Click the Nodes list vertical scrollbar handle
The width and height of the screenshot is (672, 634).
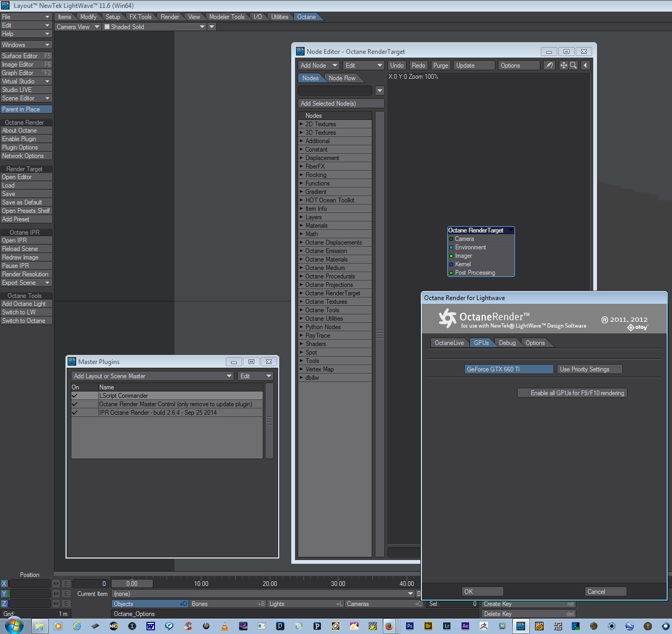coord(380,334)
